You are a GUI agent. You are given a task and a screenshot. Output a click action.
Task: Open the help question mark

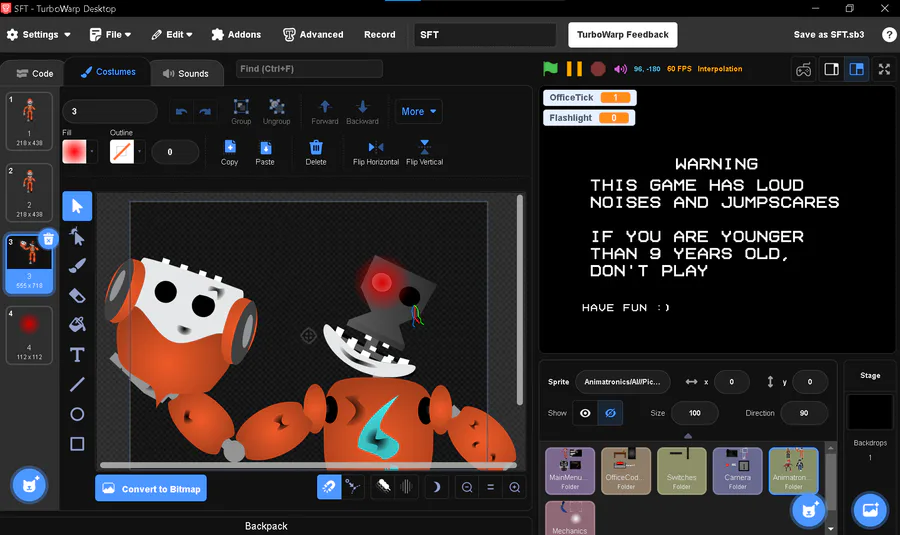click(x=889, y=34)
